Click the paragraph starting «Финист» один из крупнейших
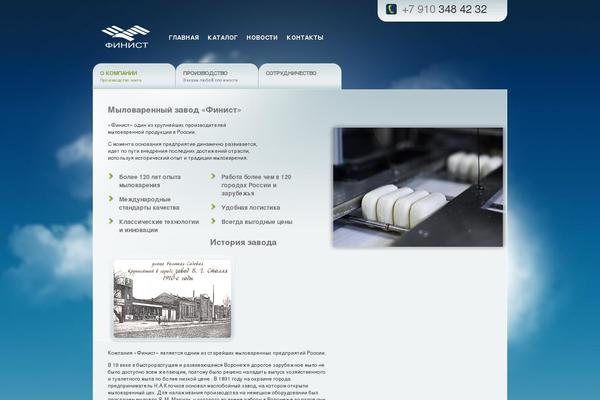600x400 pixels. (167, 129)
